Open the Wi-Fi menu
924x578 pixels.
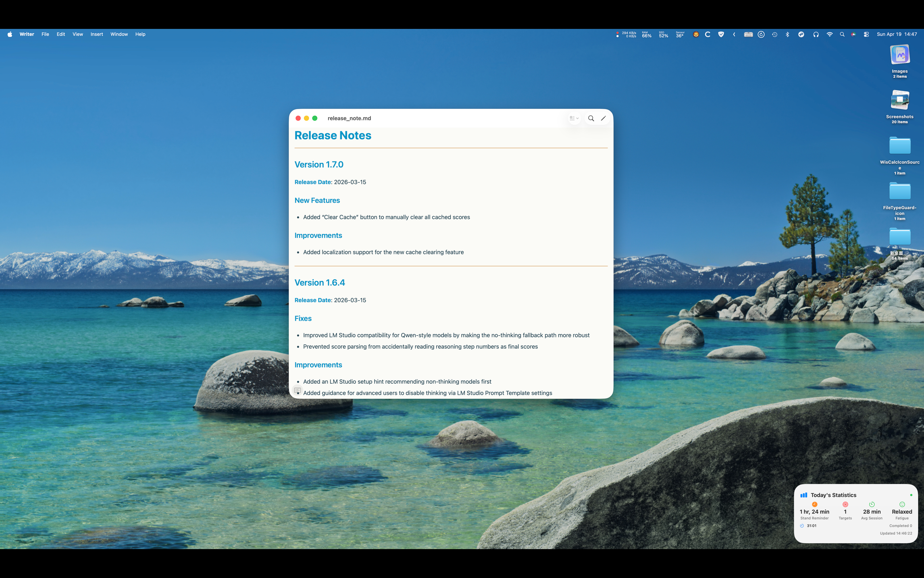pyautogui.click(x=829, y=34)
